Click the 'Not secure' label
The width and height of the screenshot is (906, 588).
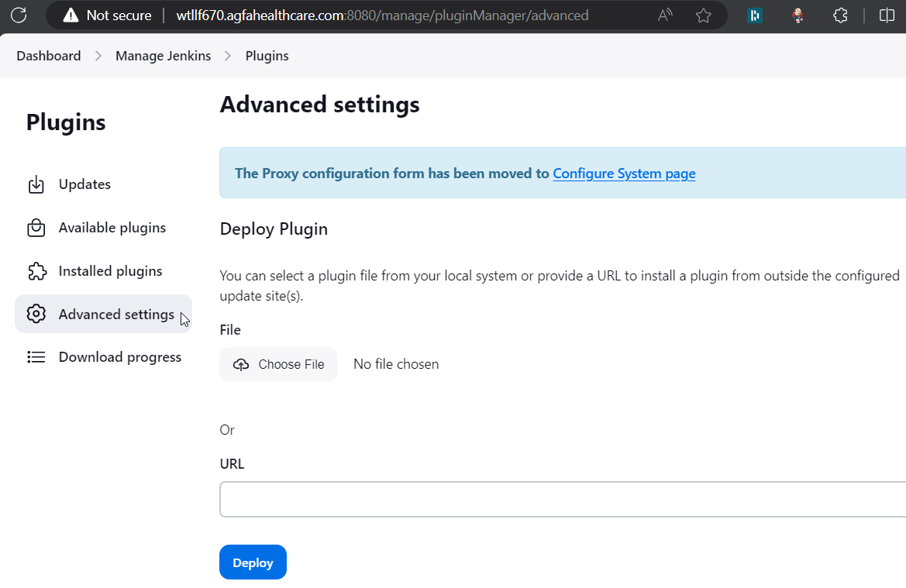pos(119,15)
